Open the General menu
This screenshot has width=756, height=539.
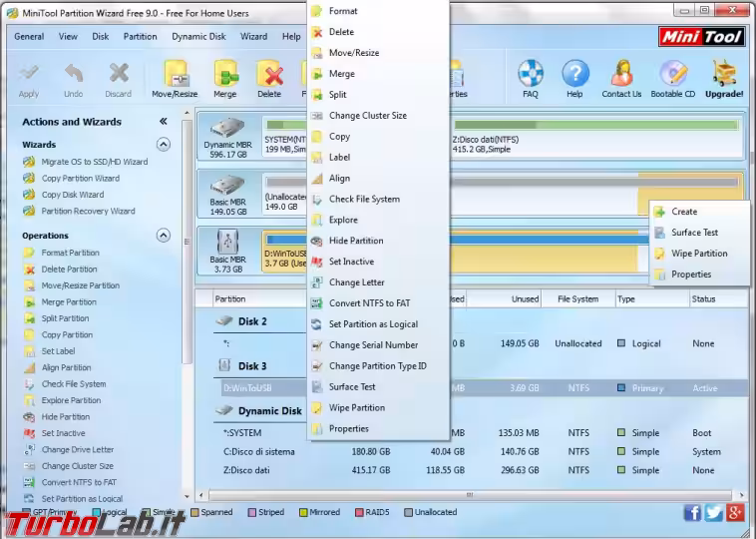click(x=29, y=37)
